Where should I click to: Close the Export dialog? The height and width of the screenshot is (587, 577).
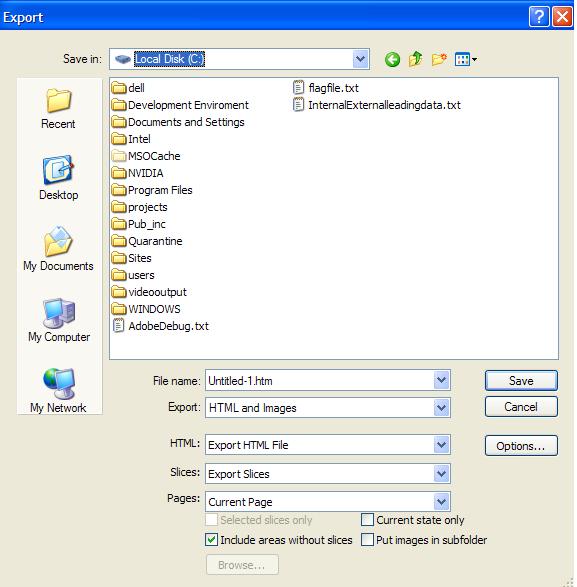point(562,17)
